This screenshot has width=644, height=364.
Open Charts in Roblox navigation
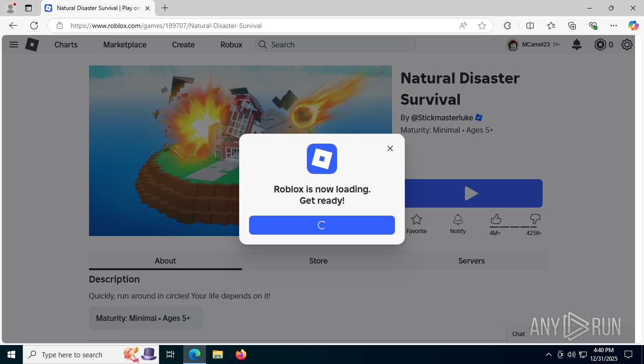click(66, 45)
